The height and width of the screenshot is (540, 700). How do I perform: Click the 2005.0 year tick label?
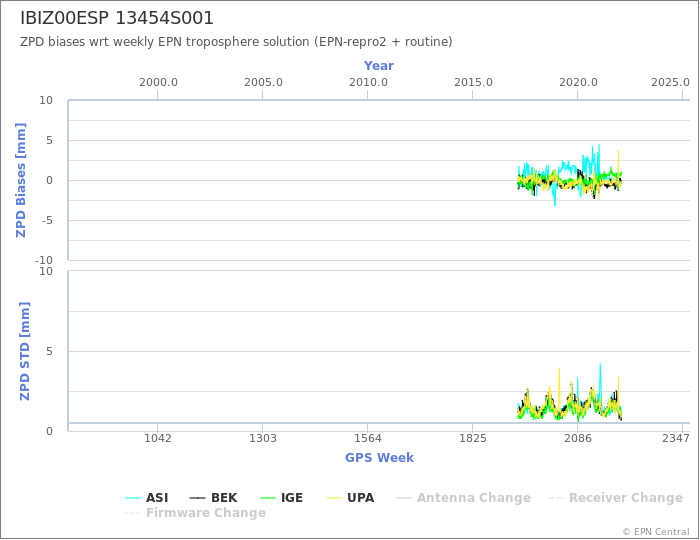(x=263, y=83)
